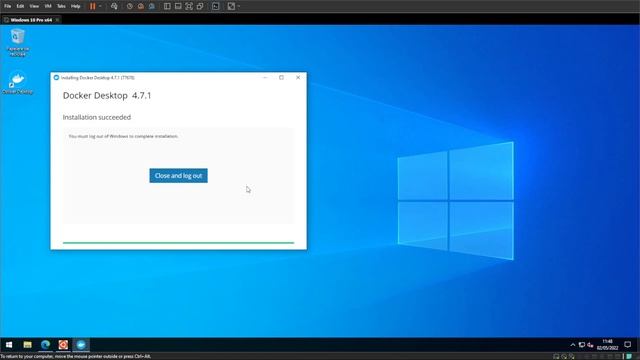Image resolution: width=640 pixels, height=360 pixels.
Task: Click the green installation progress bar
Action: (x=178, y=243)
